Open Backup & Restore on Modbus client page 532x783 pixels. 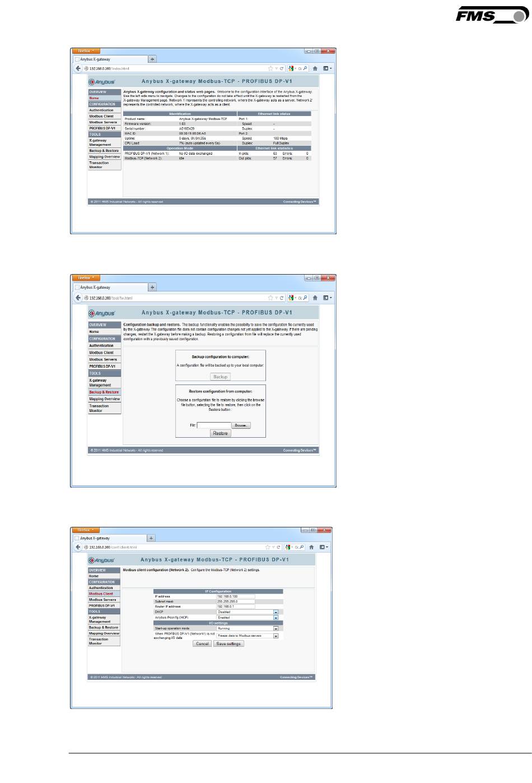point(104,628)
